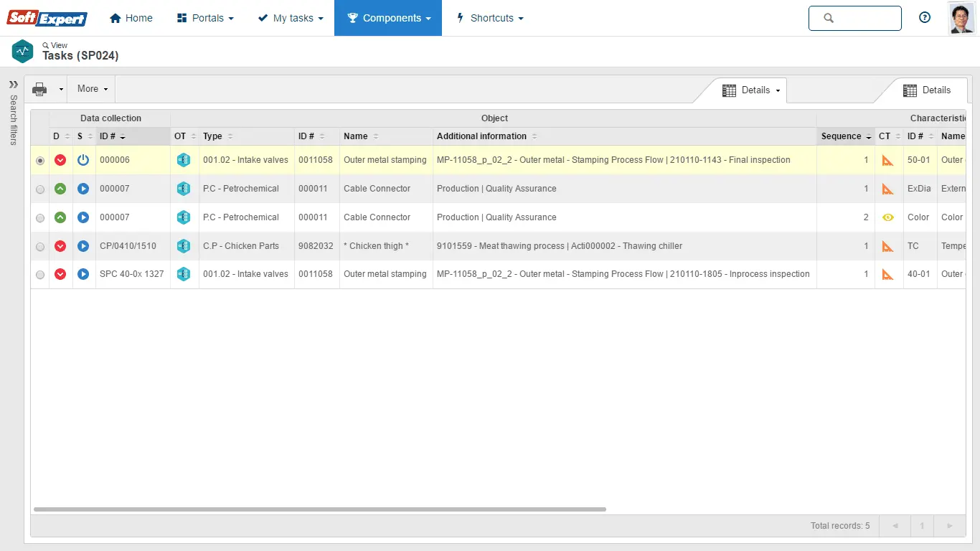Click the yellow eye characteristic icon for Color
Image resolution: width=980 pixels, height=551 pixels.
(888, 217)
